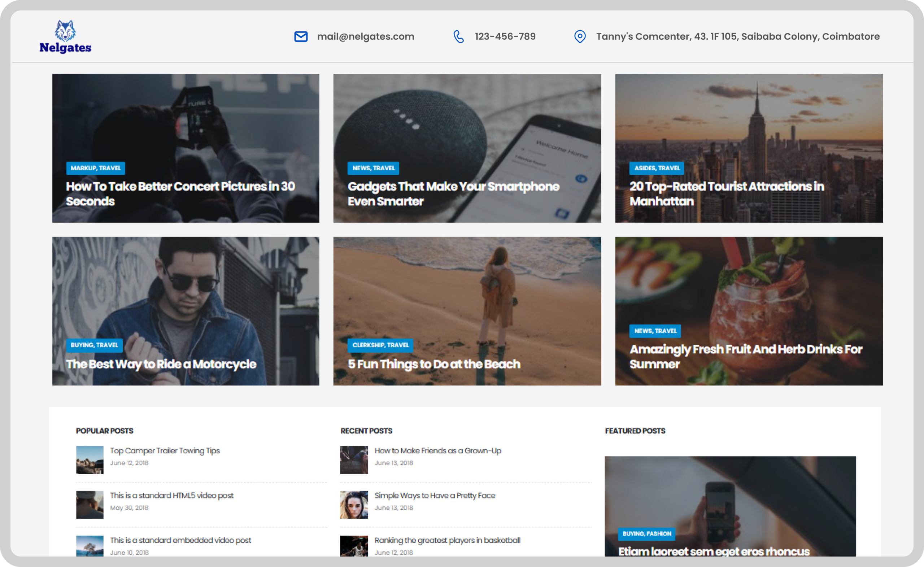The height and width of the screenshot is (567, 924).
Task: Click the CLERKSHIP, TRAVEL category tag
Action: point(380,345)
